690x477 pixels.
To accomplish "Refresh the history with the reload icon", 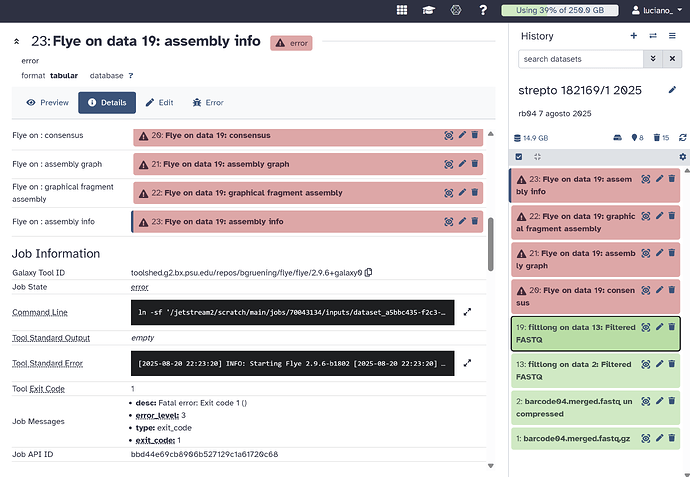I will click(683, 138).
